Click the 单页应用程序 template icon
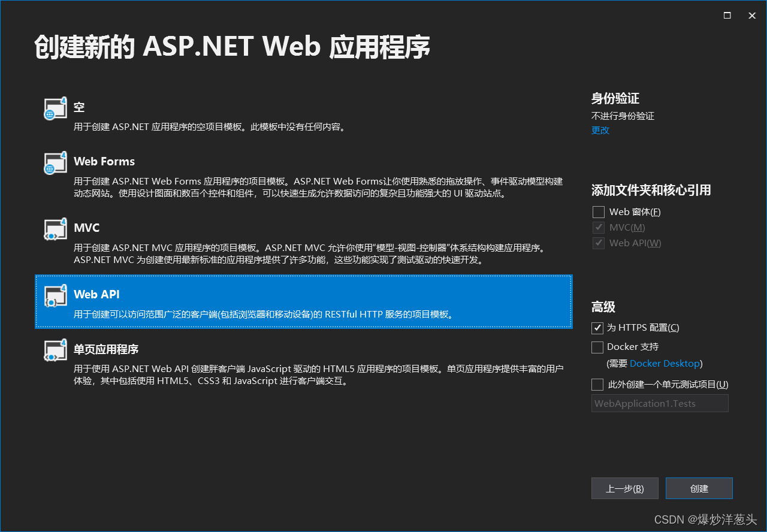The image size is (767, 532). point(55,350)
